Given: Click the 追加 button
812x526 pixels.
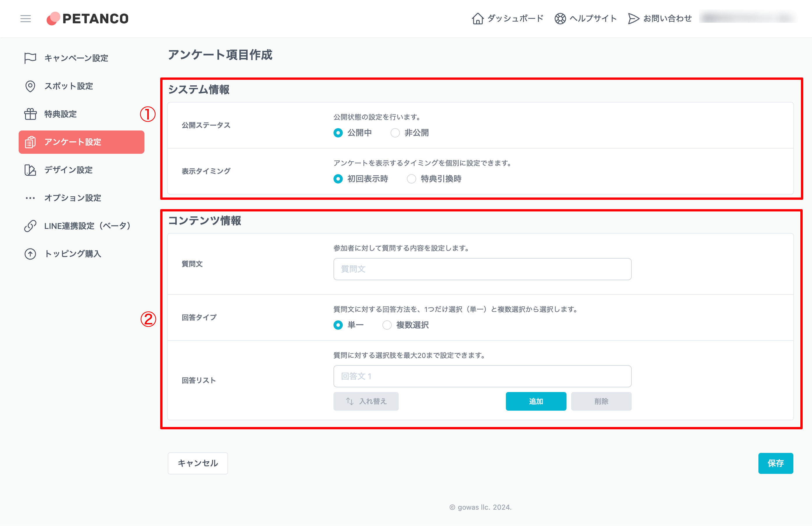Looking at the screenshot, I should tap(536, 402).
